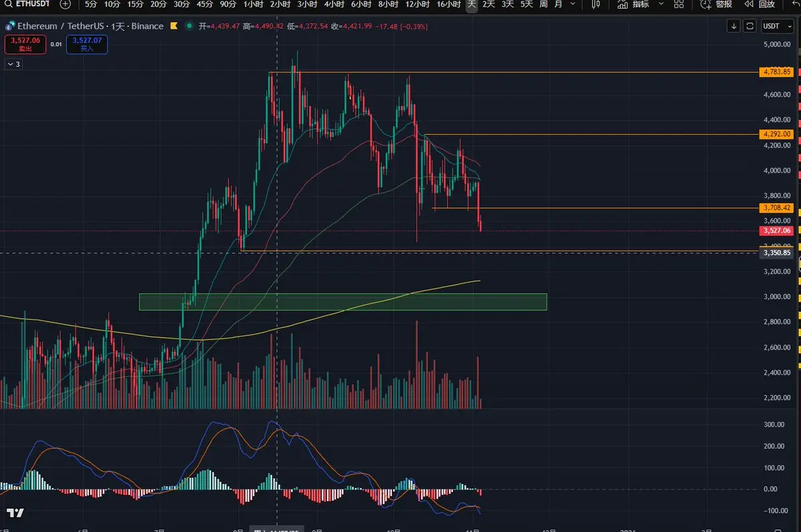The height and width of the screenshot is (532, 801).
Task: Switch to 2天 timeframe
Action: point(489,4)
